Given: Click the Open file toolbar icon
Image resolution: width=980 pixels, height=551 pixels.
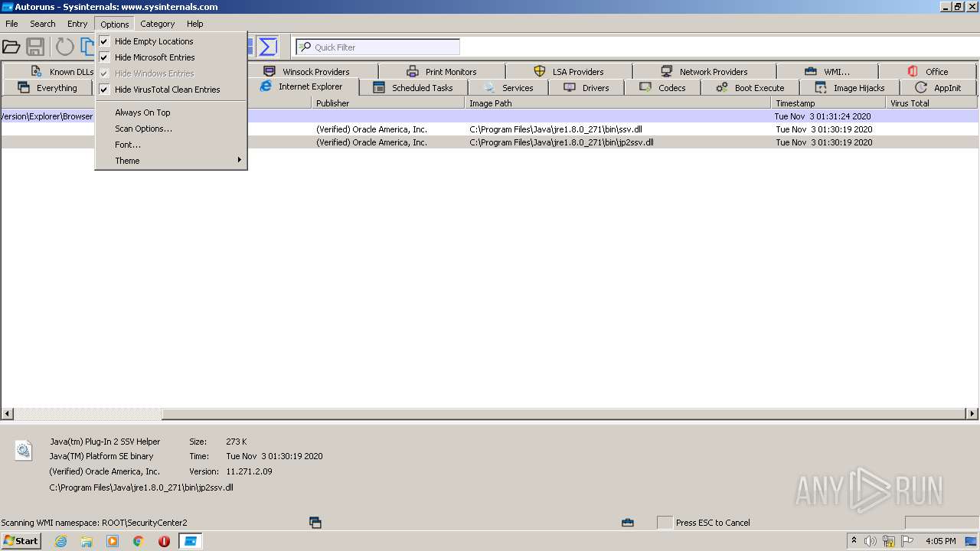Looking at the screenshot, I should [x=11, y=47].
